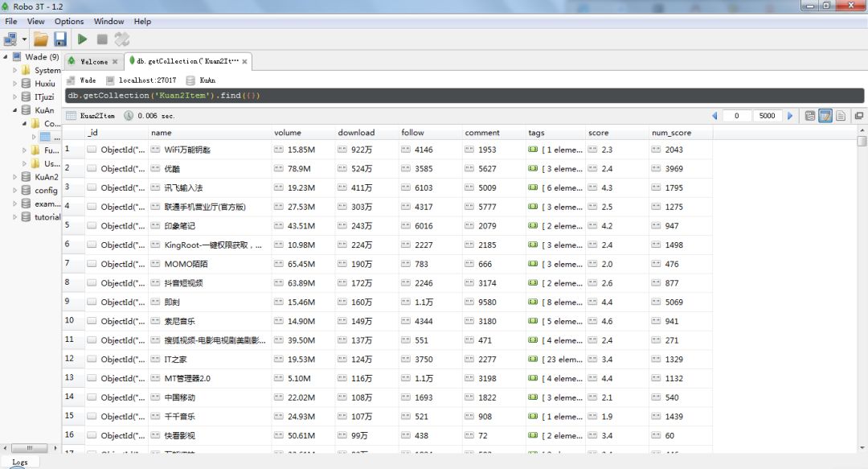Screen dimensions: 868x469
Task: Expand the Huxiu database node
Action: [x=15, y=84]
